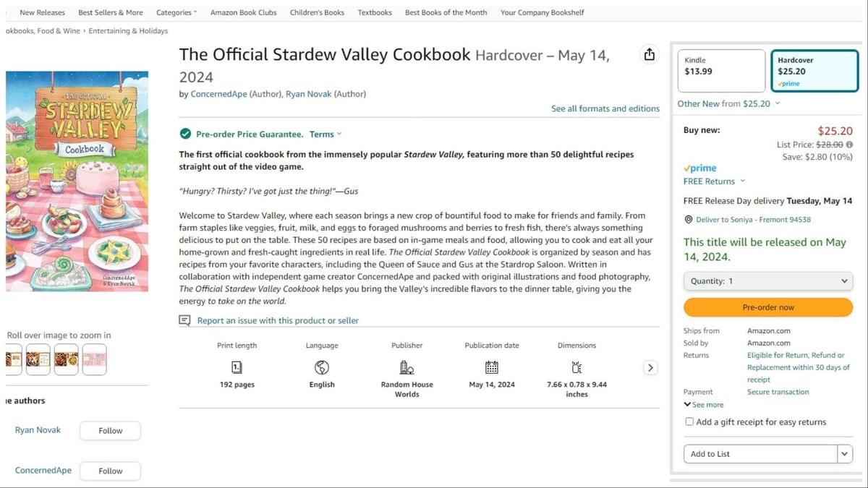Click the delivery location pin icon
Screen dimensions: 868x488
point(689,219)
